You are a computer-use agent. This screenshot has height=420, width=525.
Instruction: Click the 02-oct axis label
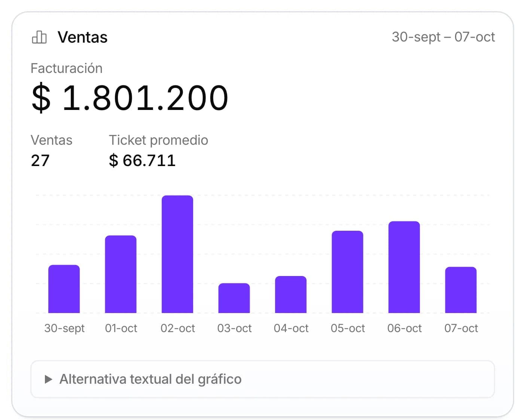click(178, 328)
